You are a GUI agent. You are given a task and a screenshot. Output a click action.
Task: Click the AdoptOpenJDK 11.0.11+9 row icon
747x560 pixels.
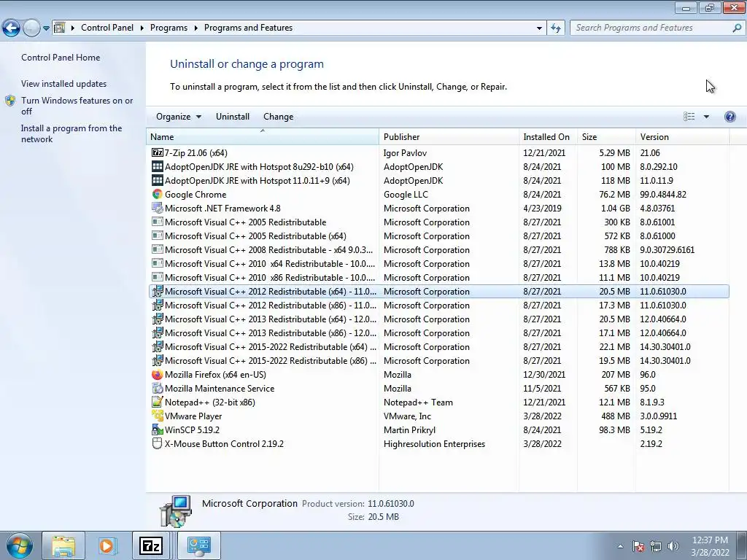[x=158, y=181]
